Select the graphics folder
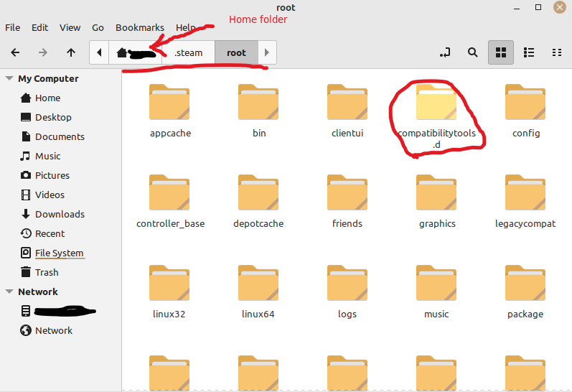This screenshot has height=392, width=572. pyautogui.click(x=436, y=202)
